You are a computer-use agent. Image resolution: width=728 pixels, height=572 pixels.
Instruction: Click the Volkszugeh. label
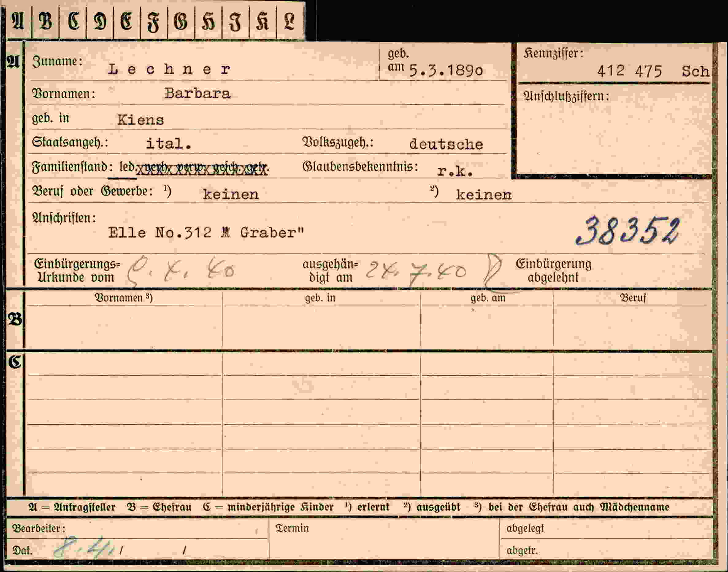click(x=338, y=143)
